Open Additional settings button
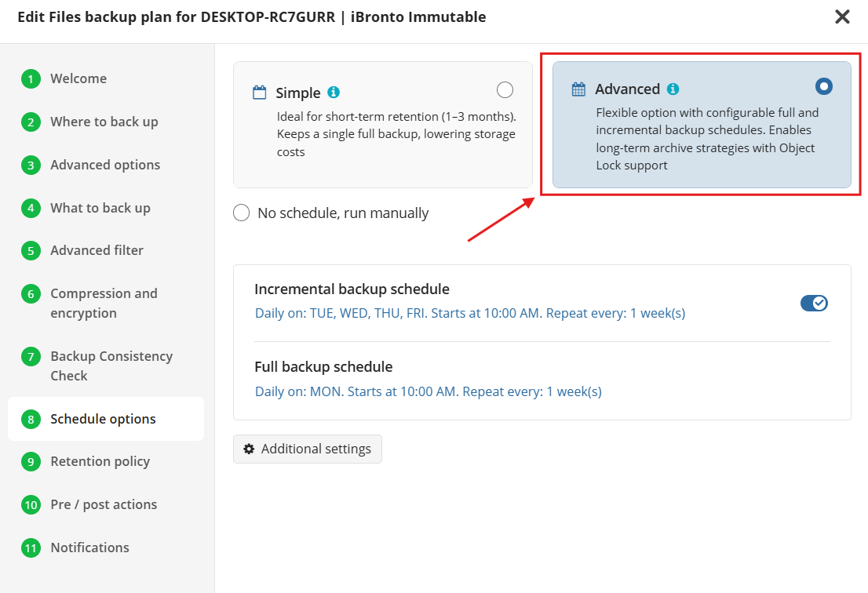The image size is (868, 593). [308, 449]
